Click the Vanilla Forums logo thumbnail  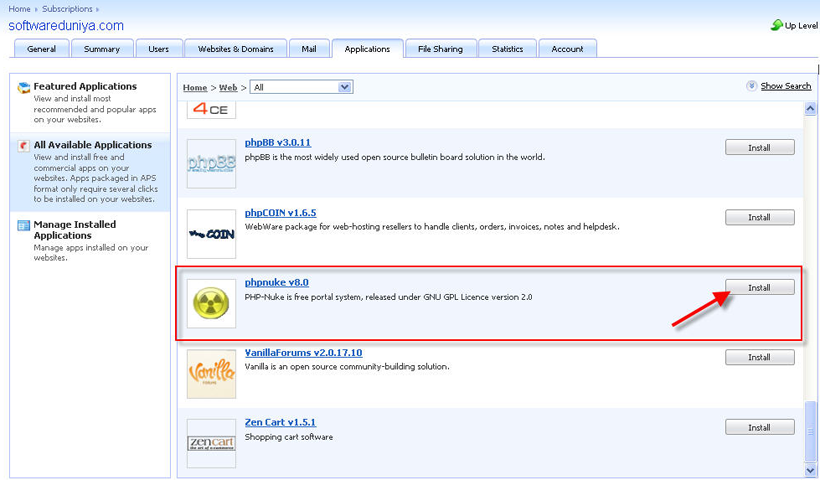coord(211,374)
